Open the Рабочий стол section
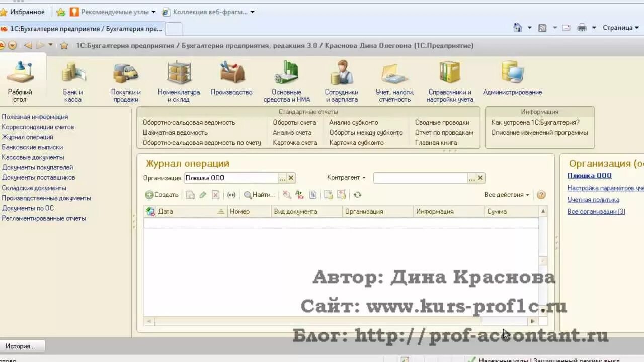This screenshot has width=644, height=362. [x=20, y=80]
